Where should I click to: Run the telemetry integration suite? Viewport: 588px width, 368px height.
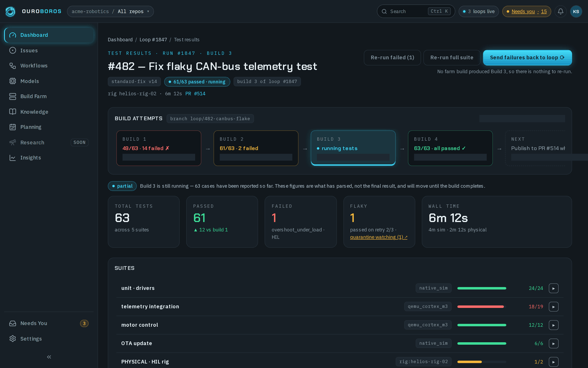click(553, 307)
